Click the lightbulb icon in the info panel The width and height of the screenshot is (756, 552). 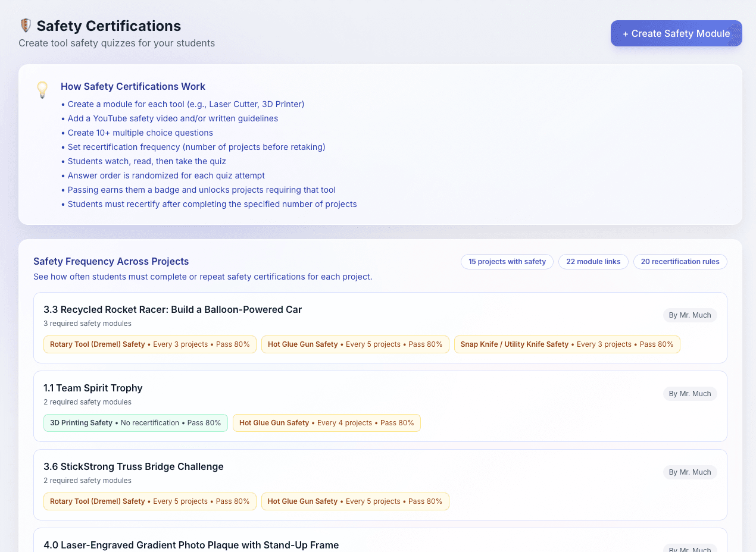tap(42, 90)
